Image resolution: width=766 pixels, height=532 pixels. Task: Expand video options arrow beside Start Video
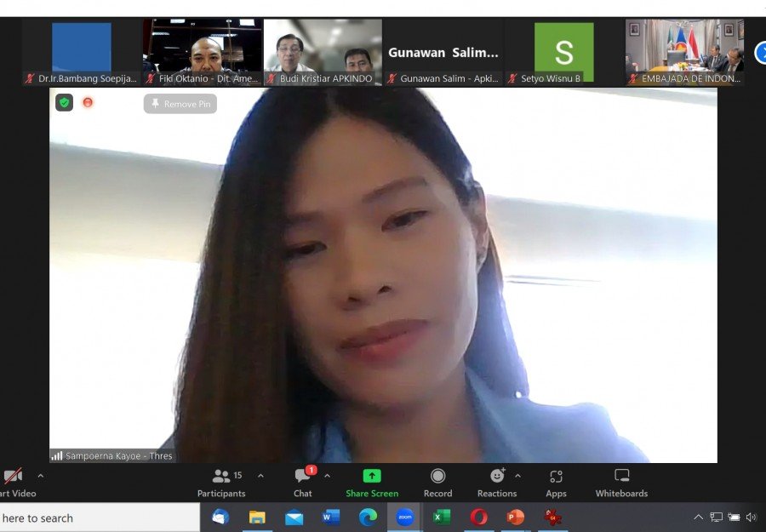coord(40,476)
